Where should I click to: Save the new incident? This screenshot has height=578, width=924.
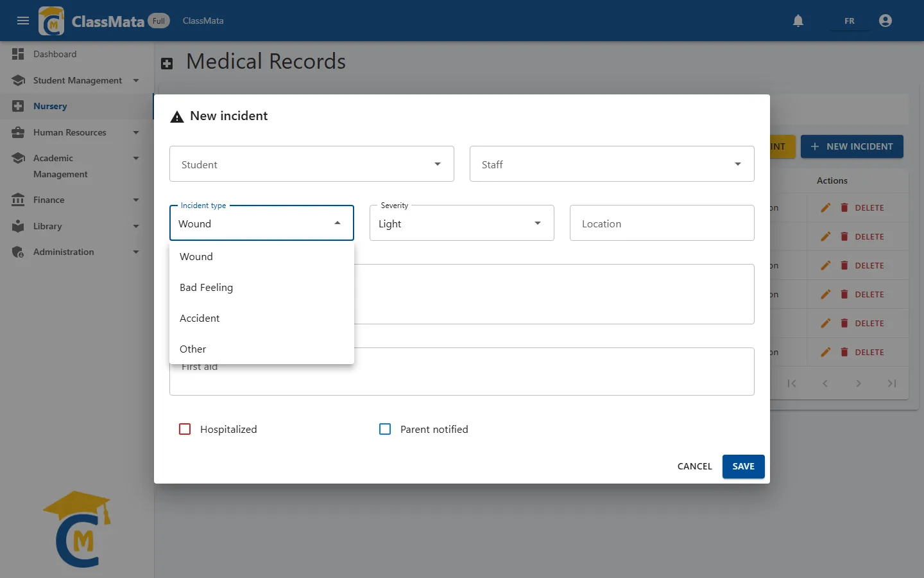tap(743, 466)
